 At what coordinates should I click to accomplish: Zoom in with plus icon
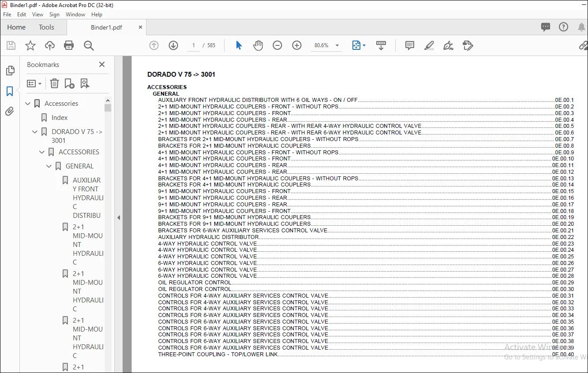(x=297, y=45)
